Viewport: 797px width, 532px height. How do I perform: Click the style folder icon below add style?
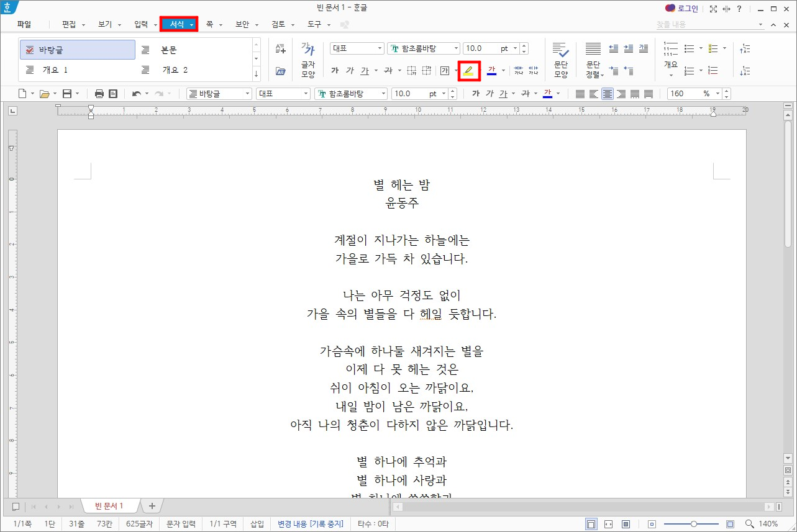tap(280, 71)
